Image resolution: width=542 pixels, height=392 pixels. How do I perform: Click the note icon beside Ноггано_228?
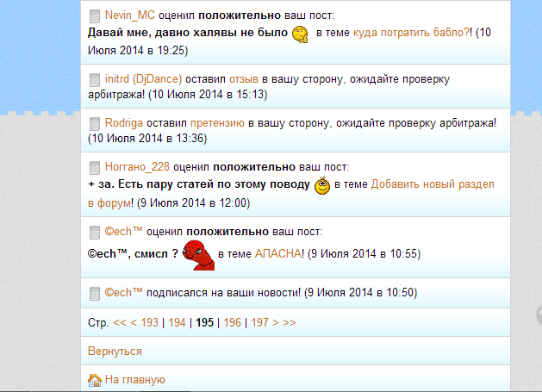coord(95,168)
